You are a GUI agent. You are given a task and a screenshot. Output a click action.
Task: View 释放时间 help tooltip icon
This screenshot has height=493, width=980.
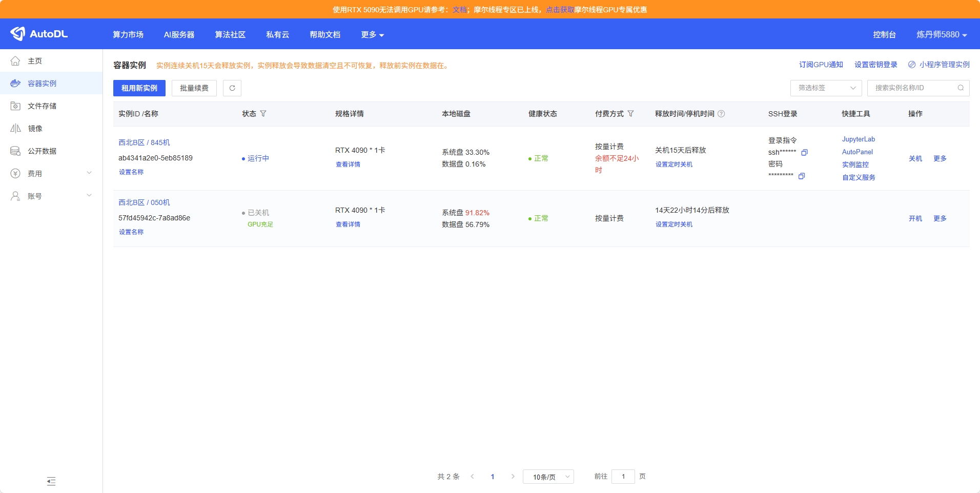point(721,113)
